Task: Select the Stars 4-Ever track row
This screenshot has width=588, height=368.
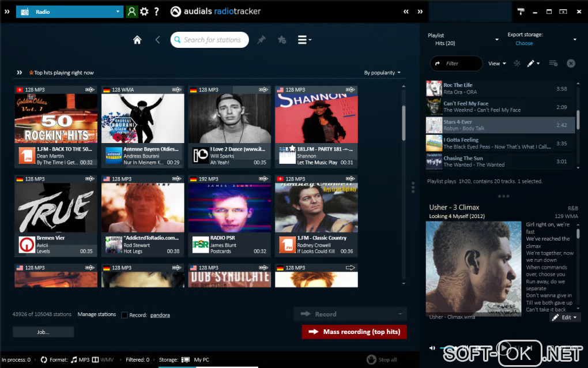Action: 500,125
